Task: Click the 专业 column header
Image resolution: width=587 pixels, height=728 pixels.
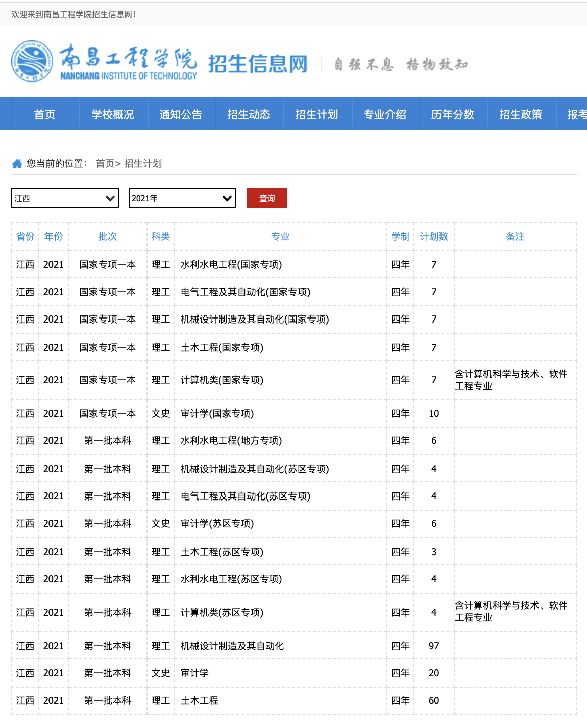Action: tap(280, 236)
